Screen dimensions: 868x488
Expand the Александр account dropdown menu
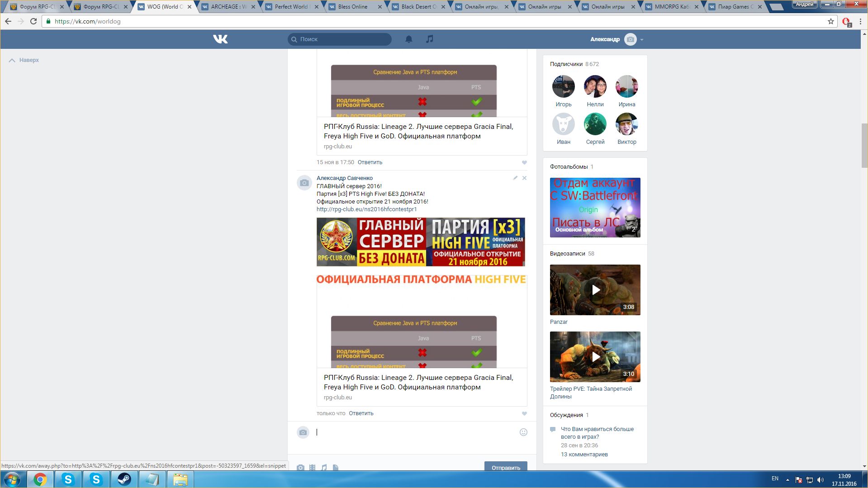click(x=641, y=40)
